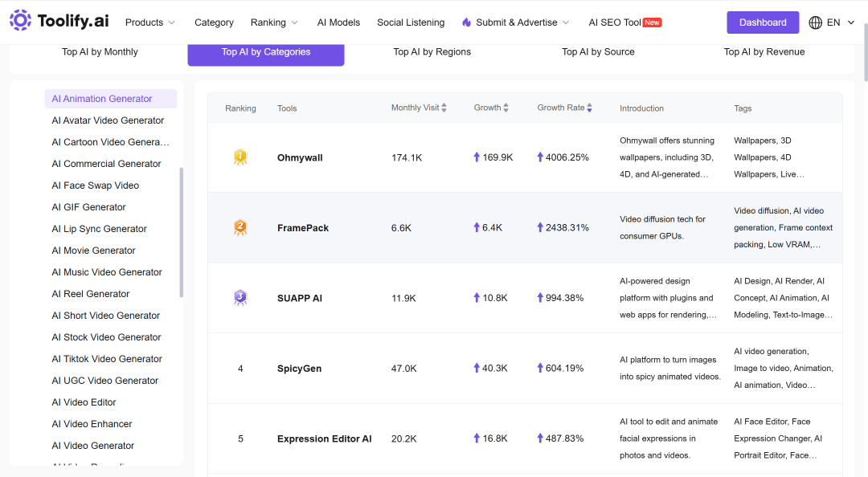The width and height of the screenshot is (868, 477).
Task: Sort by Growth Rate arrows
Action: click(590, 108)
